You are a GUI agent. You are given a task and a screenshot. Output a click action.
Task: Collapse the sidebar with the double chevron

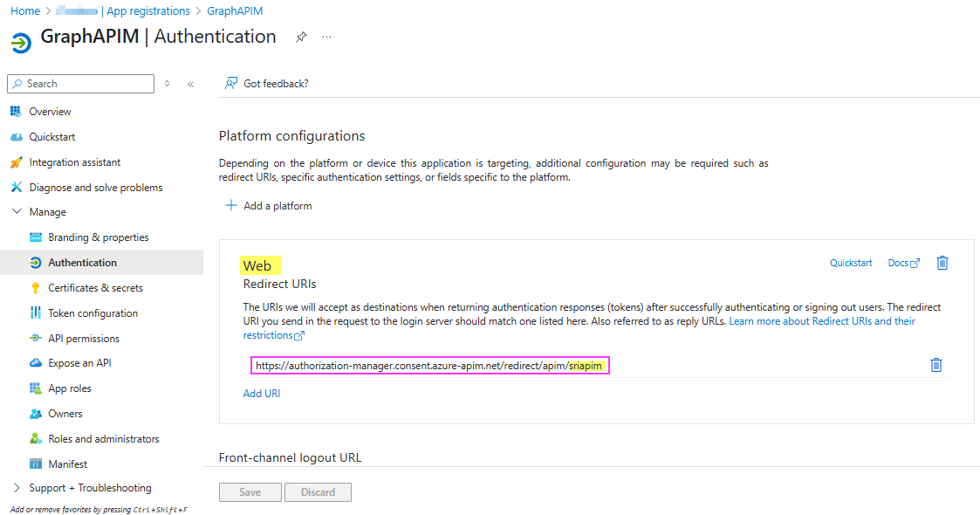[x=190, y=84]
